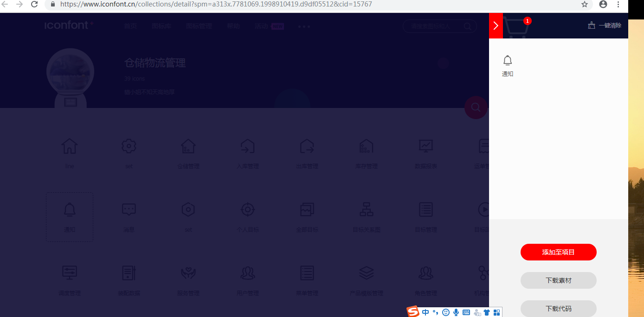Click the 下载代码 download code button
This screenshot has height=317, width=644.
(558, 309)
